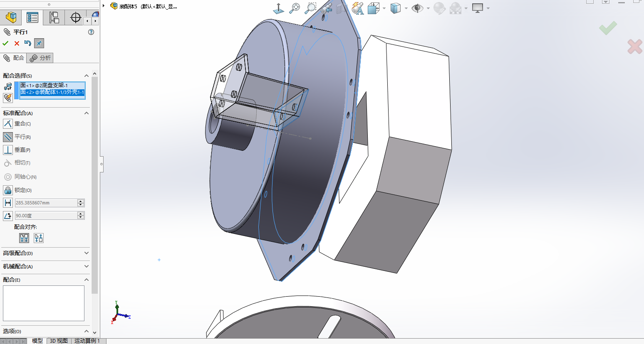
Task: Open the ConfigurationManager tab
Action: (x=54, y=17)
